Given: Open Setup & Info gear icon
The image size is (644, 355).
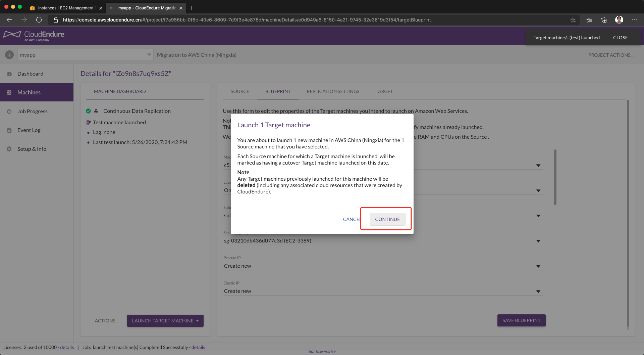Looking at the screenshot, I should tap(9, 149).
